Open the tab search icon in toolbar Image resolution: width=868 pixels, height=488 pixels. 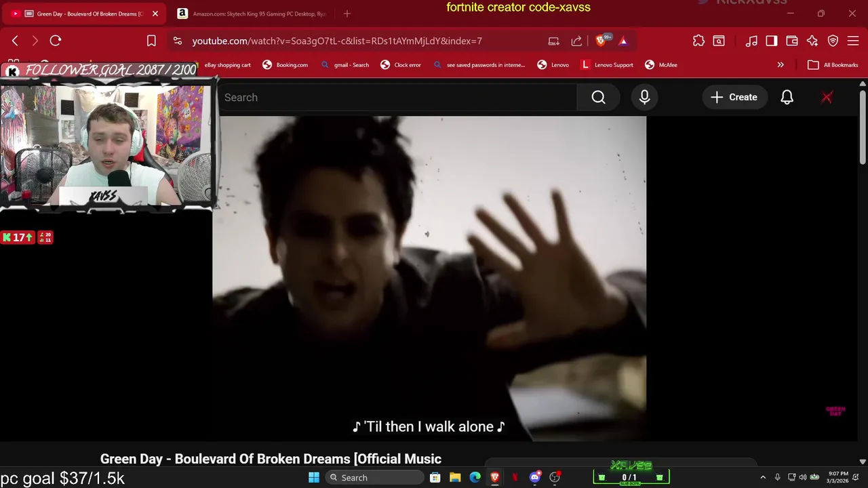[719, 41]
